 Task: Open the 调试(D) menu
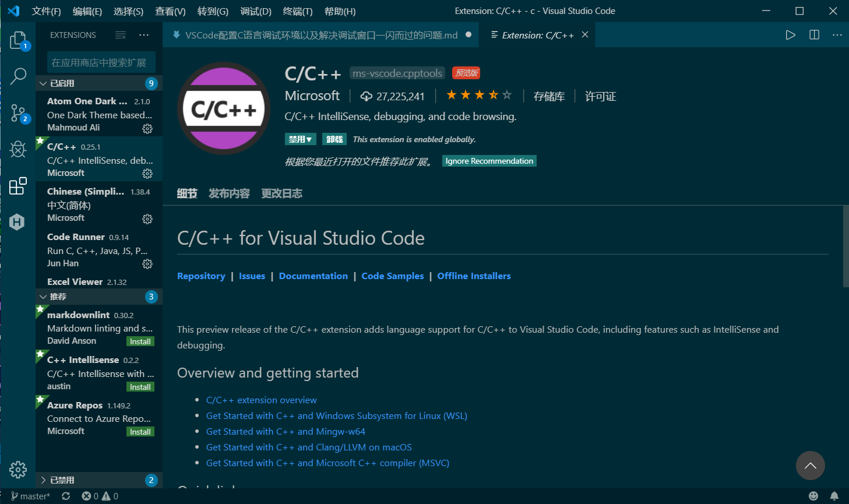tap(256, 11)
